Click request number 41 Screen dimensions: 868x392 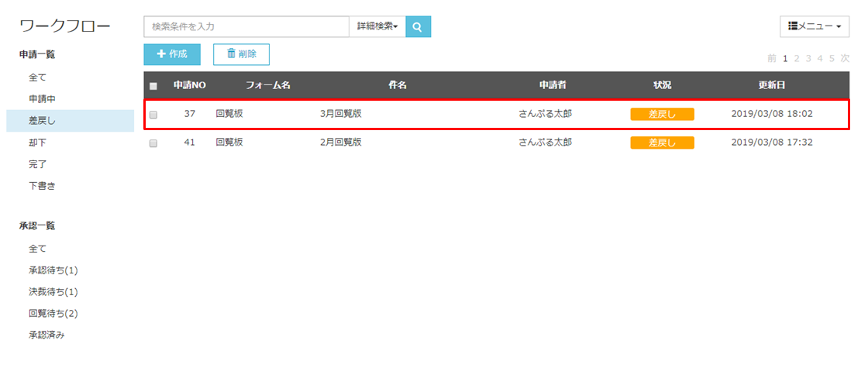pos(189,143)
